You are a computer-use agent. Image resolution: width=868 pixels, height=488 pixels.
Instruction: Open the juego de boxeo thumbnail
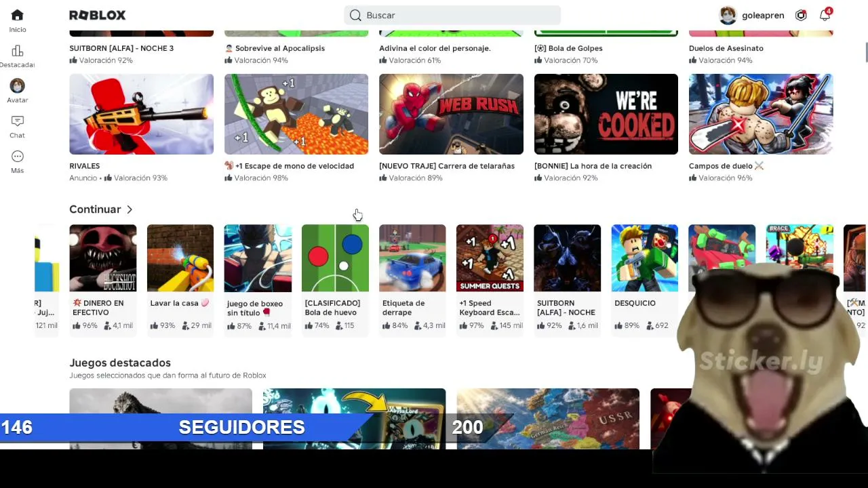(258, 258)
